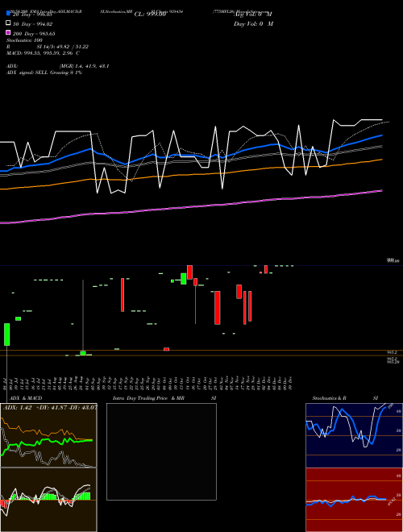403x532 pixels.
Task: Click the red RSI chart panel
Action: tap(354, 500)
